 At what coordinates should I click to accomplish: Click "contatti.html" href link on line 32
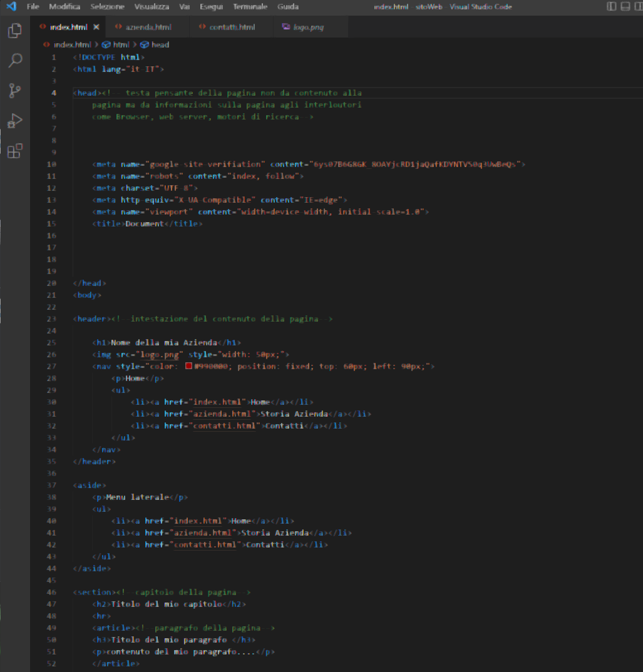coord(224,426)
